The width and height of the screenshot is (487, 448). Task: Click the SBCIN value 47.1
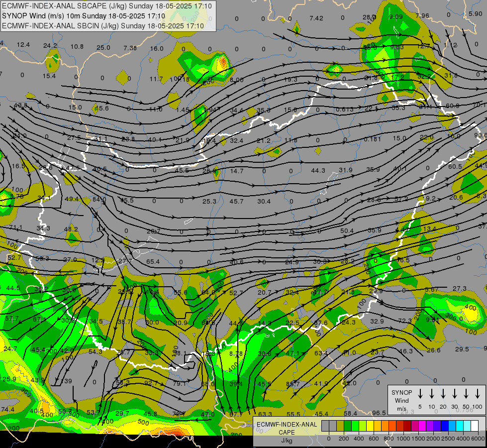pos(292,353)
